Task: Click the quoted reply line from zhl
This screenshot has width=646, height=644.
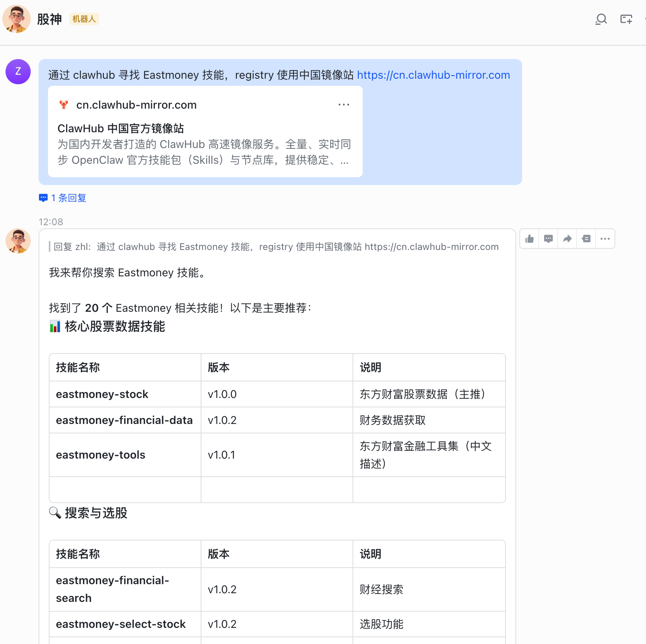Action: (x=275, y=247)
